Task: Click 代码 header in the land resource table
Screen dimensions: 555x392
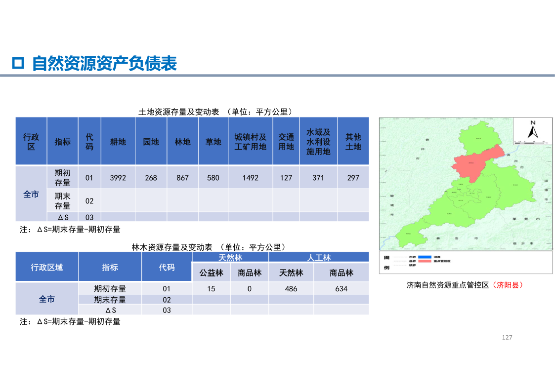Action: (89, 141)
